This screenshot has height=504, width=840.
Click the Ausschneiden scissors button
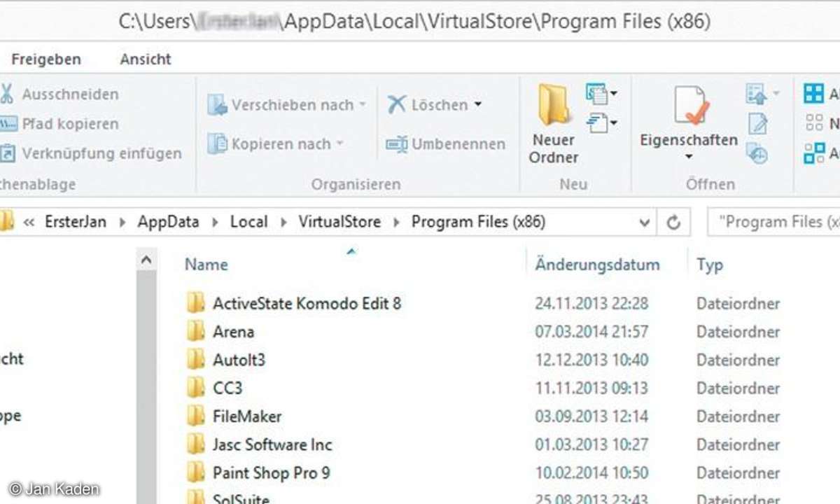[59, 94]
